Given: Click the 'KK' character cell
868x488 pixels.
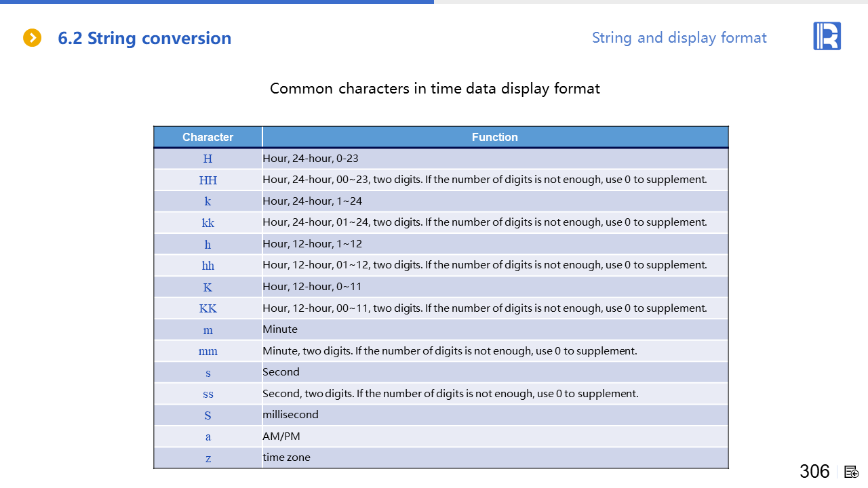Looking at the screenshot, I should point(208,308).
